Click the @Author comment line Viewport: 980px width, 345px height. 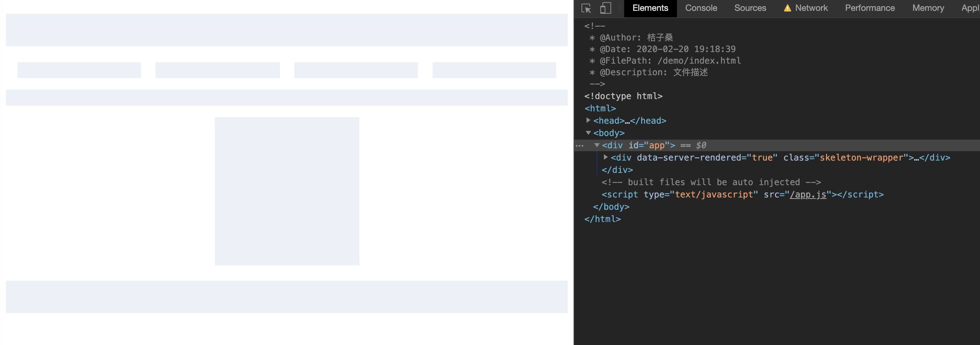click(x=631, y=38)
